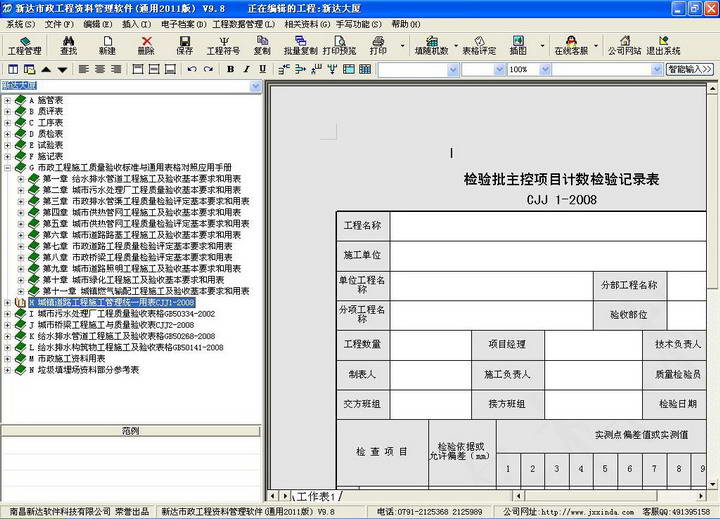The height and width of the screenshot is (519, 720).
Task: Open the 系统(S) menu
Action: [21, 24]
